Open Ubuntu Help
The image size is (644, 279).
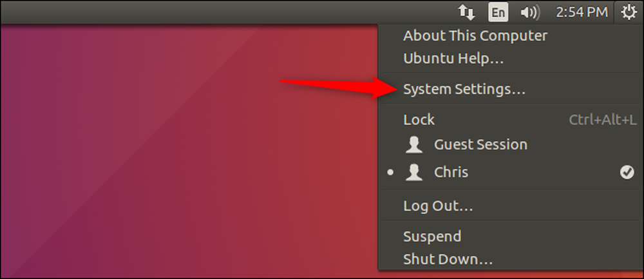pyautogui.click(x=453, y=59)
